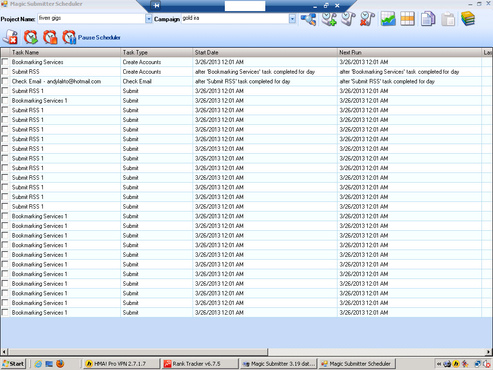This screenshot has width=493, height=370.
Task: Click 'Check Email - andjlalito@hotmail.com' task name
Action: [x=56, y=81]
